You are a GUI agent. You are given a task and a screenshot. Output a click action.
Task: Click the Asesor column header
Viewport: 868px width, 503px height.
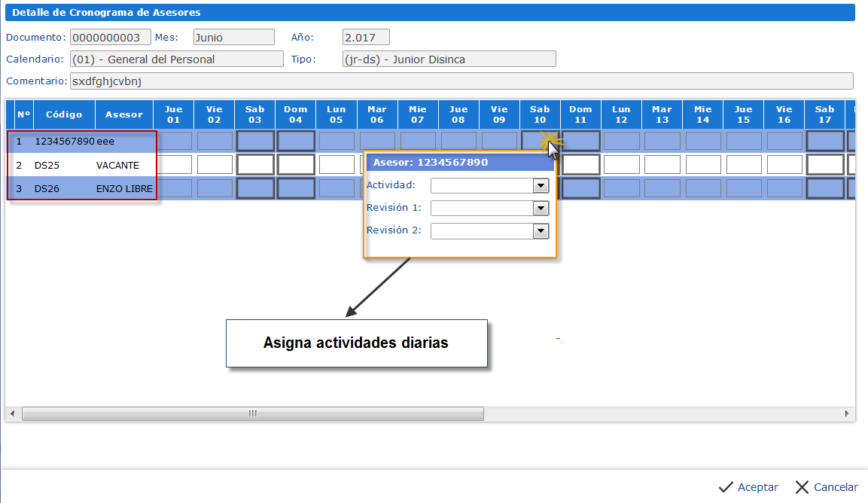click(124, 114)
